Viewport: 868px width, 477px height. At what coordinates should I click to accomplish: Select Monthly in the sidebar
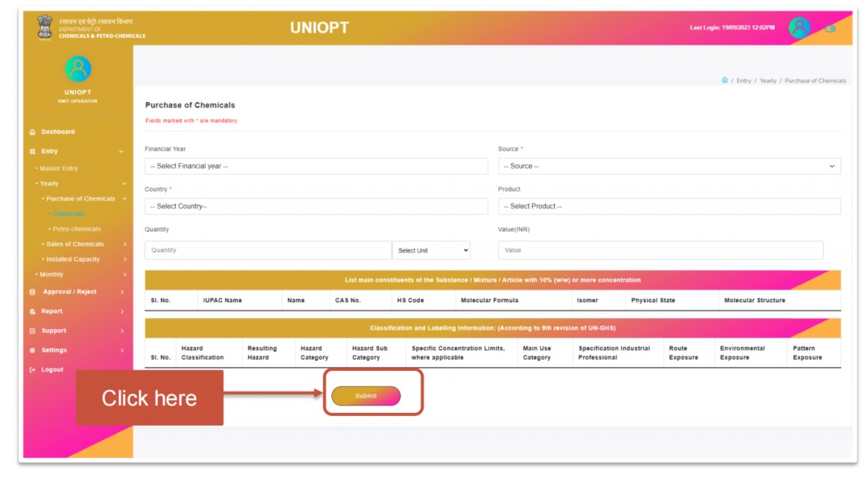(x=51, y=275)
